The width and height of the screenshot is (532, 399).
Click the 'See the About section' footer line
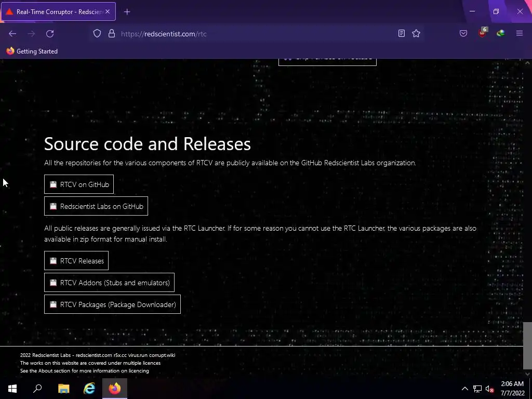click(x=85, y=370)
